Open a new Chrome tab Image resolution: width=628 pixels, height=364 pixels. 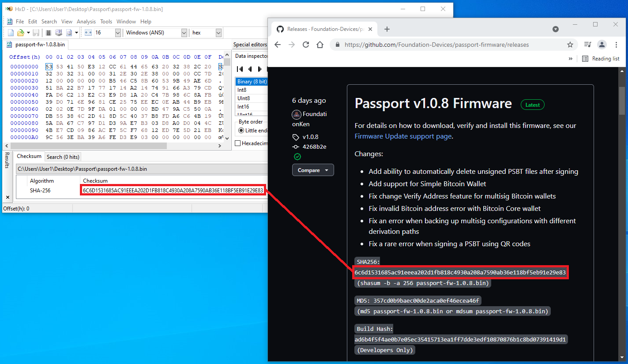(x=387, y=29)
